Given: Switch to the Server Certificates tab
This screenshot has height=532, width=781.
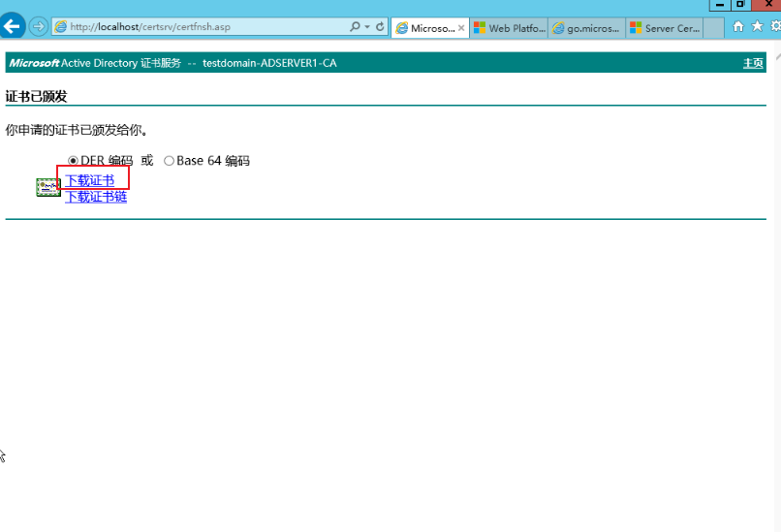Looking at the screenshot, I should click(665, 28).
